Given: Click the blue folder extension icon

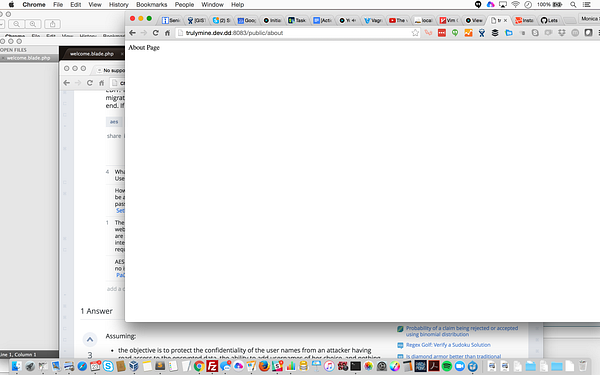Looking at the screenshot, I should (509, 33).
